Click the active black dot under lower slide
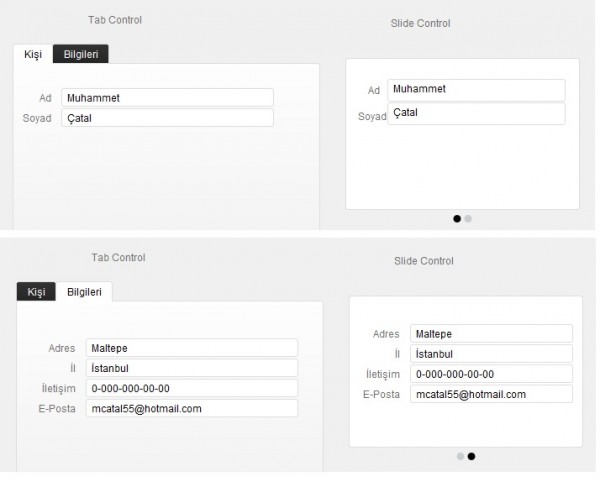This screenshot has height=482, width=600. [471, 456]
